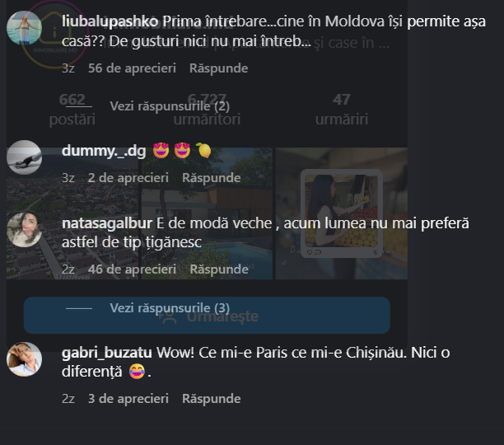This screenshot has width=504, height=445.
Task: Reply to dummy._.dg's comment
Action: point(211,178)
